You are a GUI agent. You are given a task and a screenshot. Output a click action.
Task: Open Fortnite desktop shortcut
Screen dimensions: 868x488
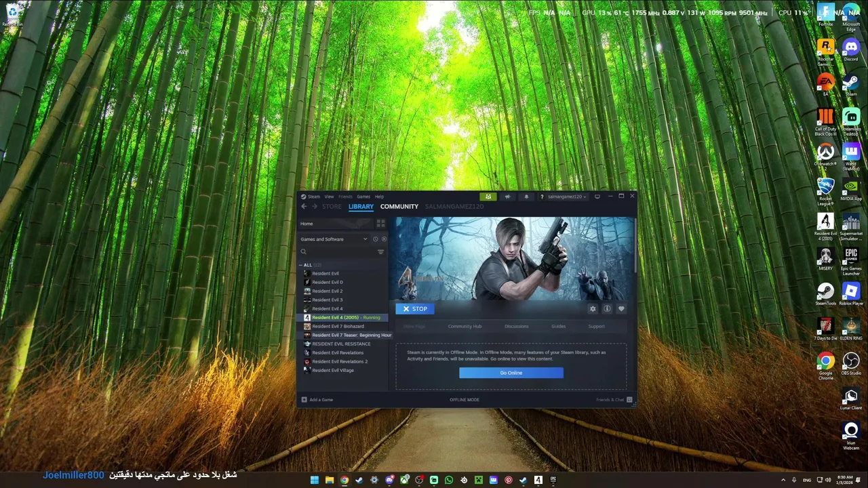(825, 16)
